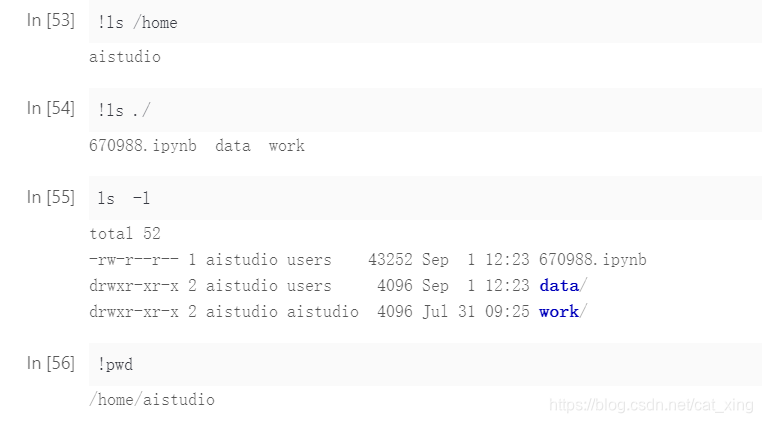Screen dimensions: 762x423
Task: Click the code cell containing !ls /home
Action: [x=425, y=22]
